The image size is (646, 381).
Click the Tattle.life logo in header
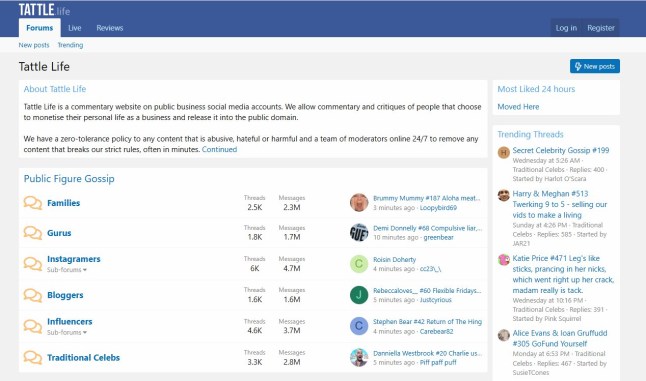point(44,9)
